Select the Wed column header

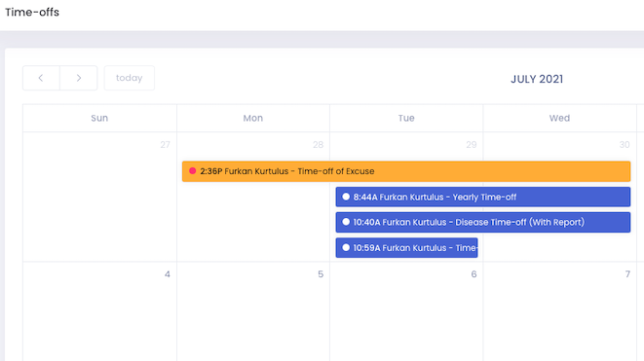559,118
